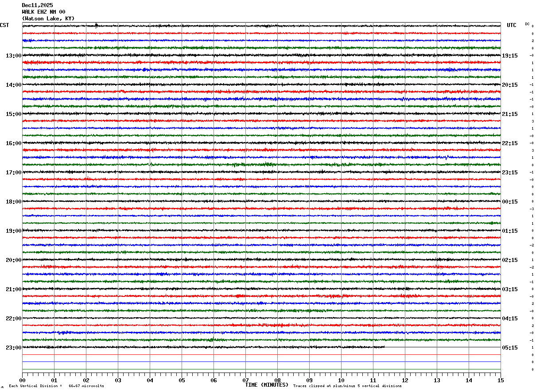Viewport: 536px width, 392px height.
Task: Click the 04:15 UTC time label
Action: point(510,319)
